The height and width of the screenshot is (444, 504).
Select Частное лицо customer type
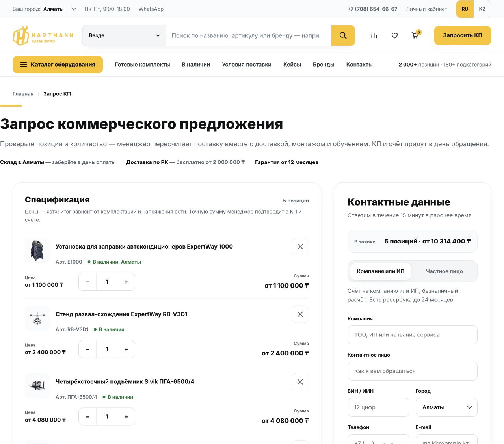tap(444, 271)
